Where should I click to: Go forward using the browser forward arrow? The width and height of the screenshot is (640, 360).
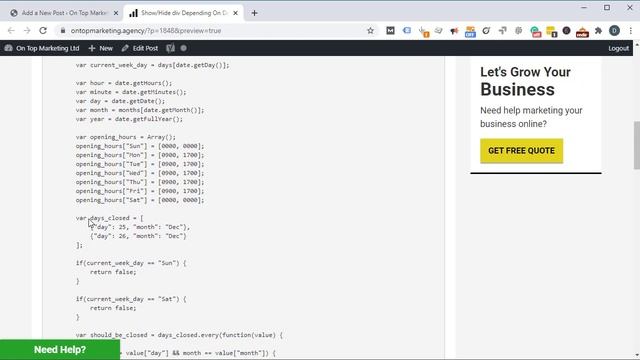27,31
